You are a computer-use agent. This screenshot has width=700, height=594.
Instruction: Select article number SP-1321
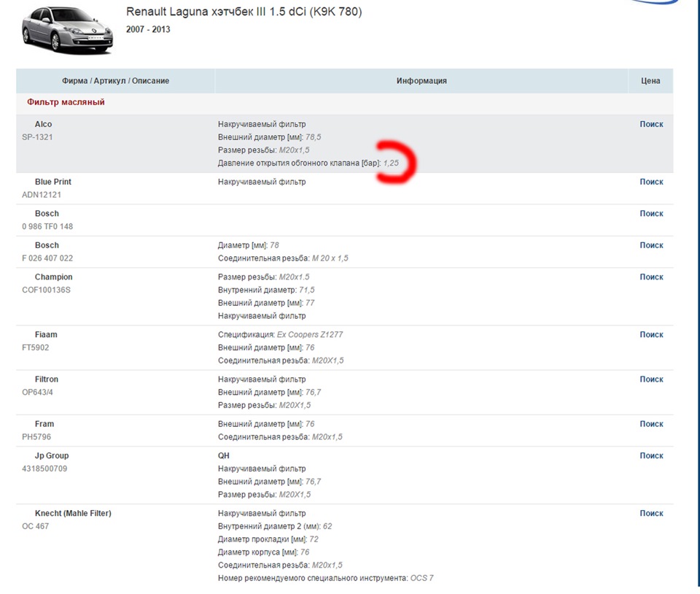[x=37, y=137]
